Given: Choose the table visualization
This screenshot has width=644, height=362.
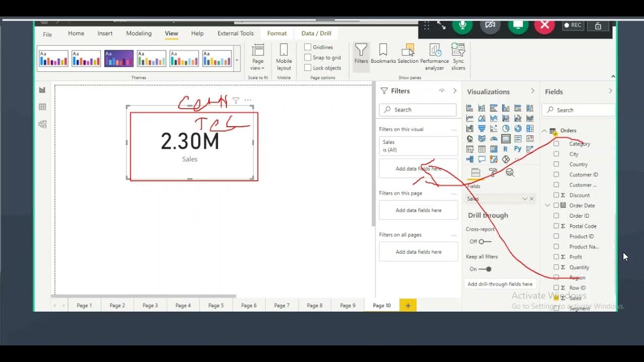Looking at the screenshot, I should [x=481, y=149].
